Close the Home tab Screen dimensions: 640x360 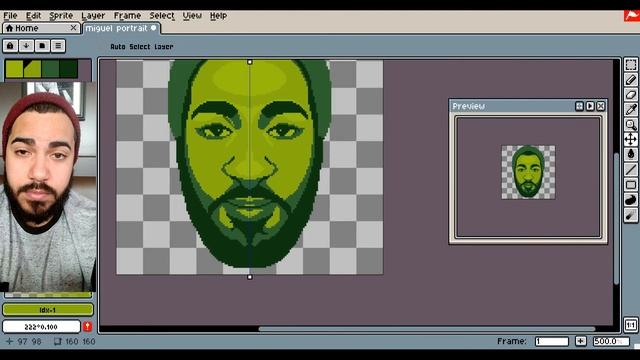pyautogui.click(x=73, y=28)
